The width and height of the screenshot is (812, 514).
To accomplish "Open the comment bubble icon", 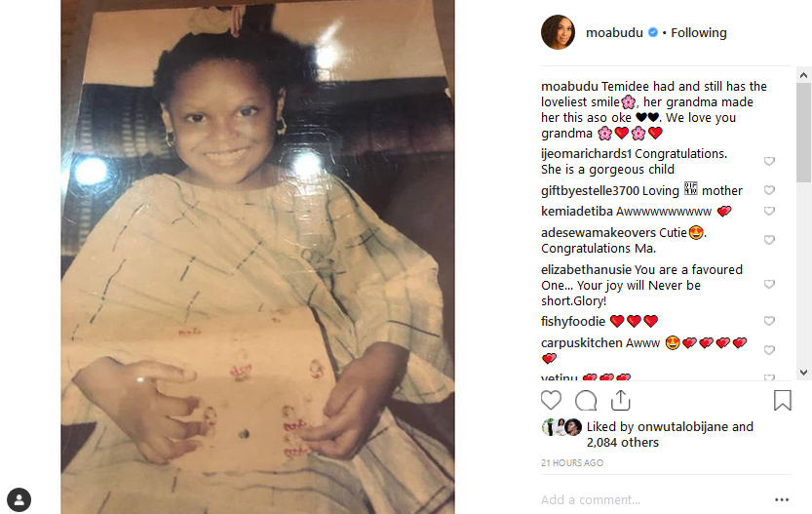I will (x=586, y=401).
